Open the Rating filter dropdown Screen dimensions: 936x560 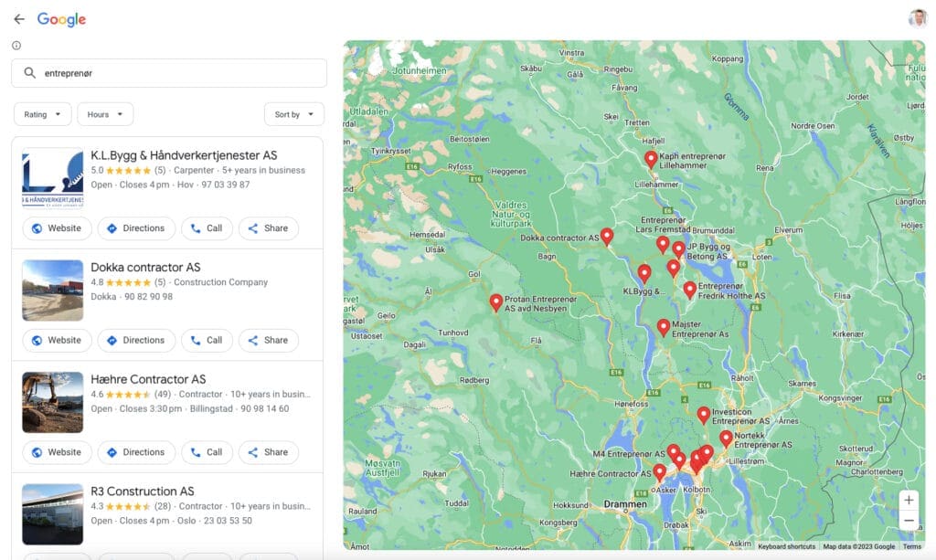[x=41, y=114]
